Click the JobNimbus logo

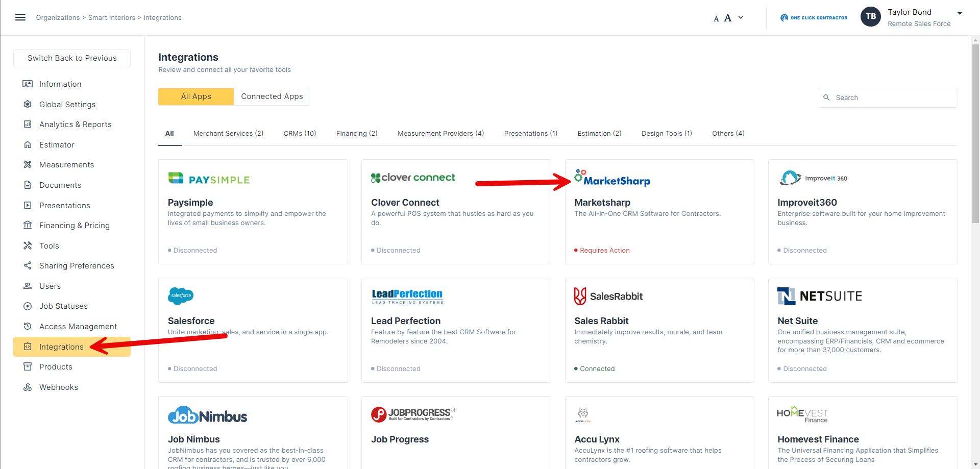point(207,415)
